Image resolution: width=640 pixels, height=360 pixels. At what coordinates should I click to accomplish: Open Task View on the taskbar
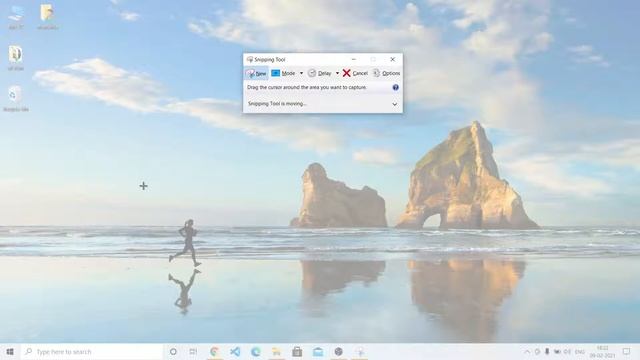tap(193, 351)
